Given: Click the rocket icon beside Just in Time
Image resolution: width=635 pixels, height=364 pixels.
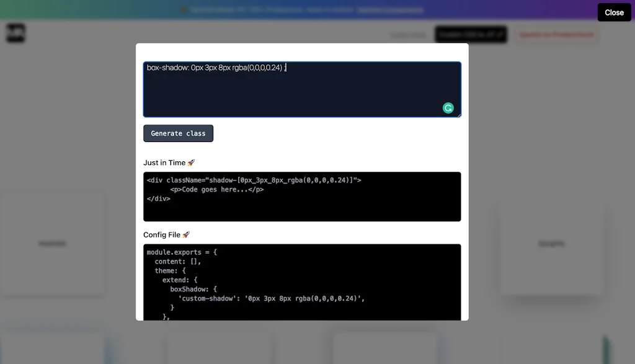Looking at the screenshot, I should [x=190, y=162].
